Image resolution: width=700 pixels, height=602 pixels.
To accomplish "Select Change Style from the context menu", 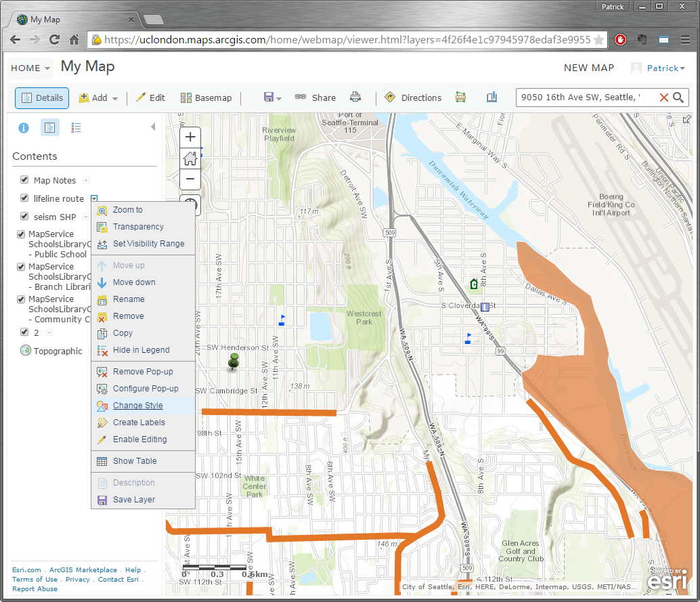I will pos(137,406).
